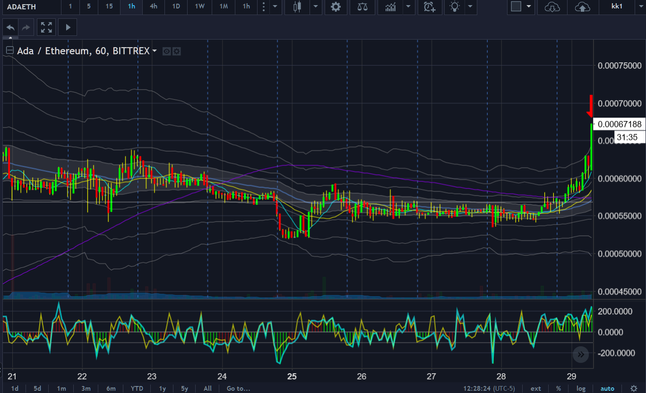Create an alert with alarm clock icon

pos(429,7)
